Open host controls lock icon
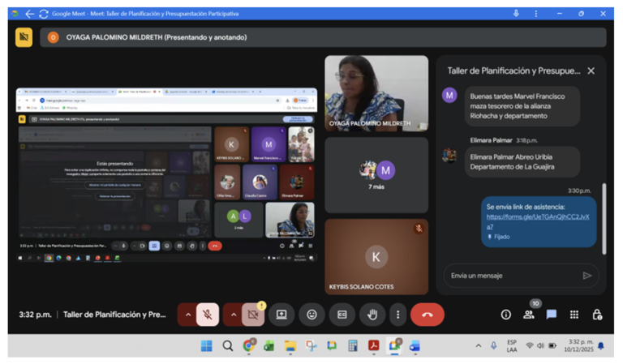This screenshot has height=364, width=623. [597, 315]
